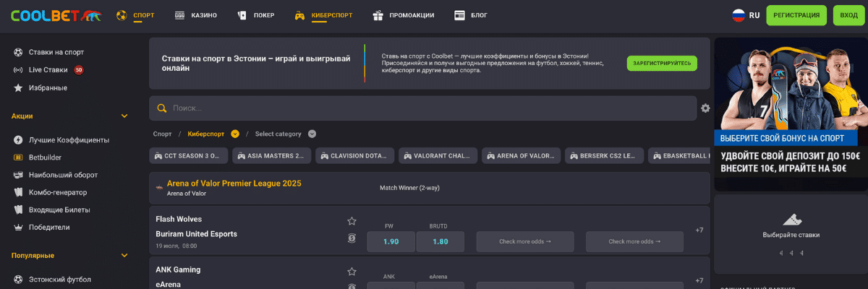Open the Flash Wolves team match link
Viewport: 868px width, 289px height.
pos(179,219)
